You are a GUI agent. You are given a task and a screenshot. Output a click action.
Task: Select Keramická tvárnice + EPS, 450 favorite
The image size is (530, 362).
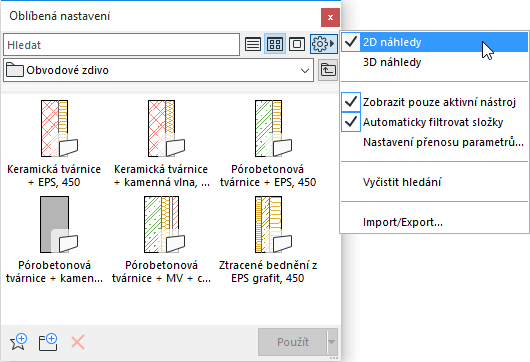coord(54,144)
